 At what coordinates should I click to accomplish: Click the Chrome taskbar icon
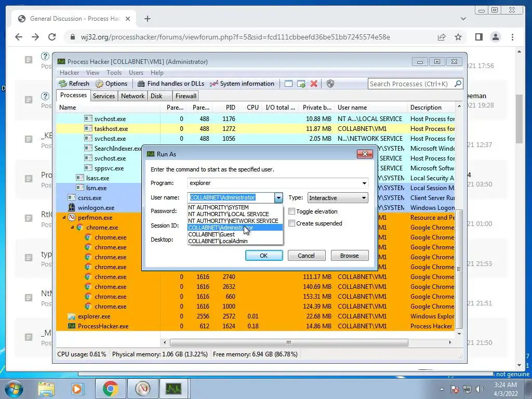(110, 389)
